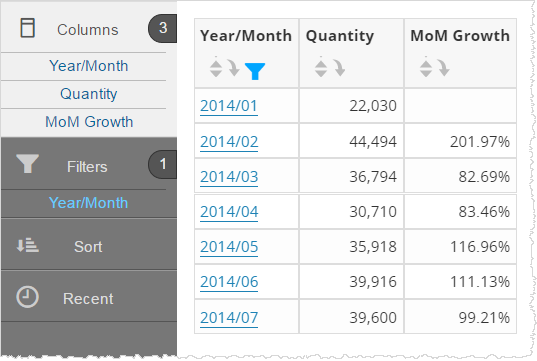Click the blue filter icon in Year/Month header

coord(255,71)
